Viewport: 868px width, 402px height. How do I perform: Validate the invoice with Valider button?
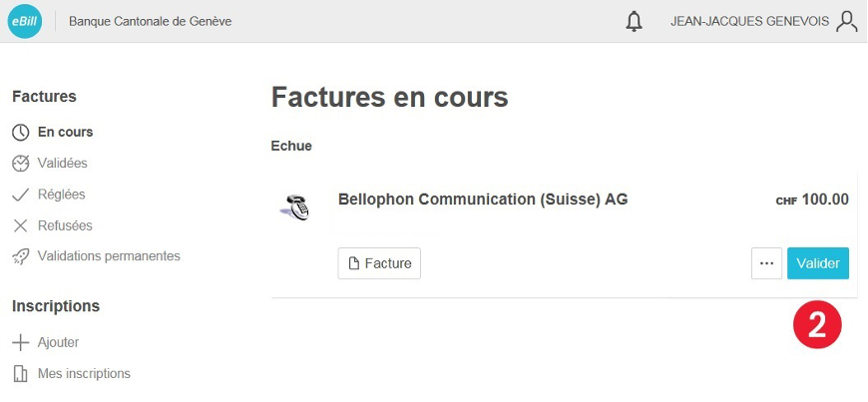[818, 263]
